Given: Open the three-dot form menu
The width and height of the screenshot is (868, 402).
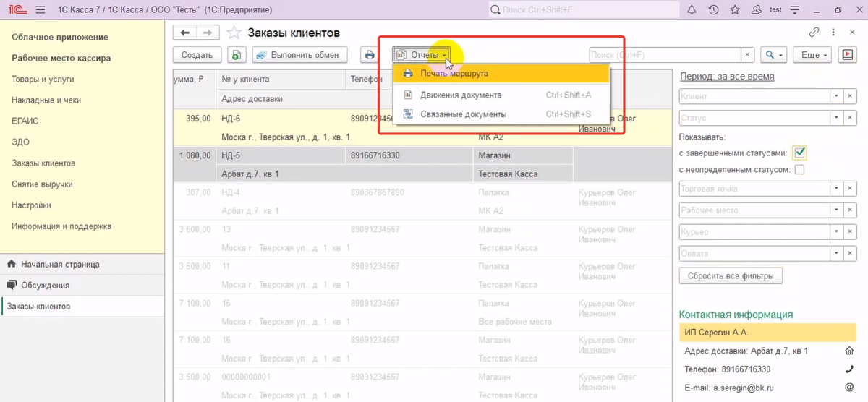Looking at the screenshot, I should point(833,33).
